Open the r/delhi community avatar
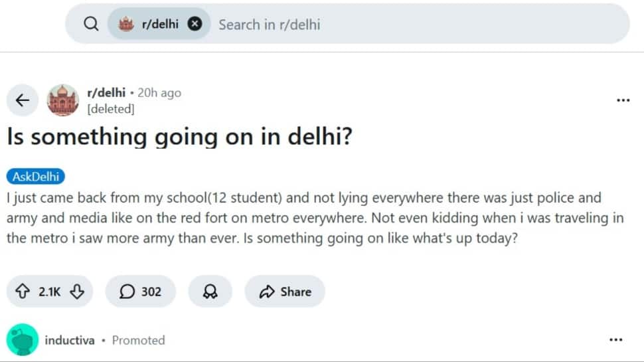Screen dimensions: 644x362 (63, 100)
